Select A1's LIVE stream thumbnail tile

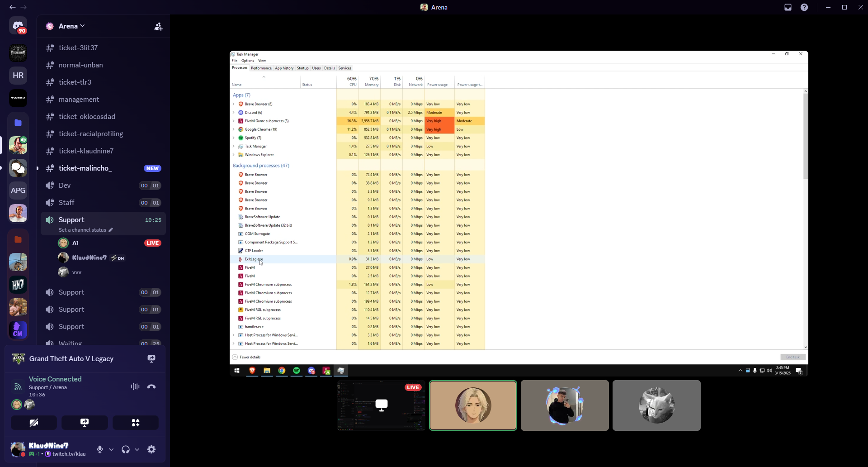click(382, 405)
